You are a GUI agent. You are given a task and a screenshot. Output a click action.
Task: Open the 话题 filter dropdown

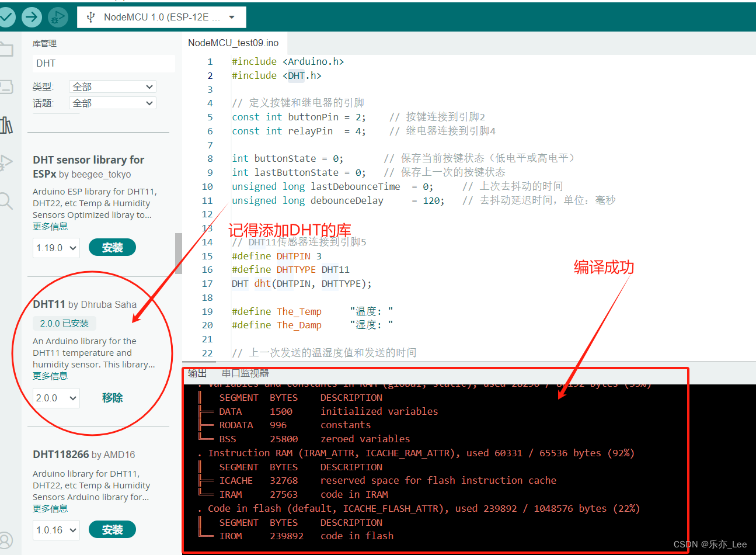pyautogui.click(x=113, y=103)
